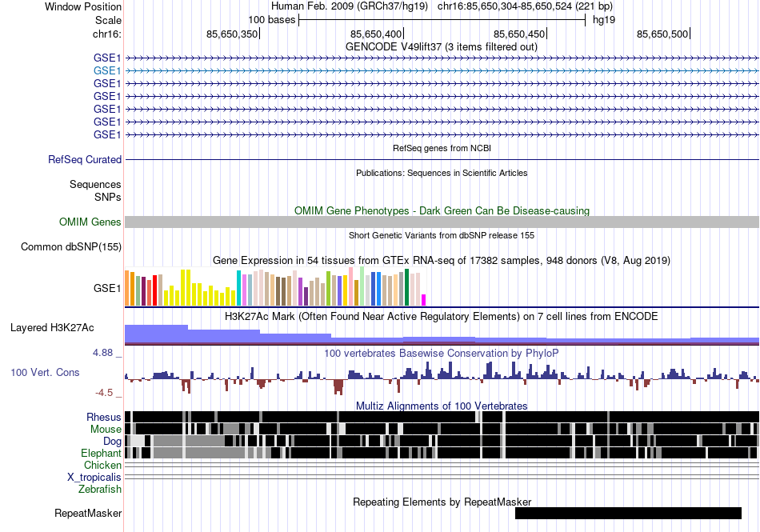The width and height of the screenshot is (760, 532).
Task: Click the Dog species label
Action: pos(112,442)
